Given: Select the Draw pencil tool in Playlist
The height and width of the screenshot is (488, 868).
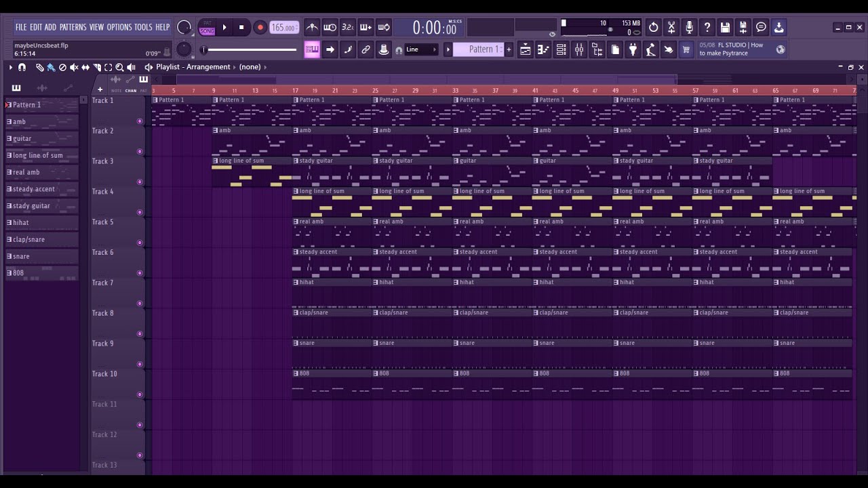Looking at the screenshot, I should coord(40,67).
